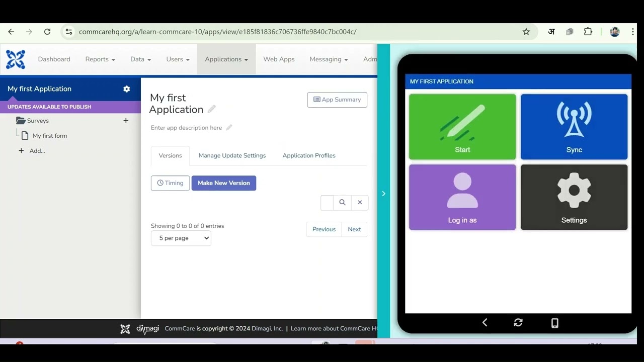Toggle preview phone/tablet device icon
This screenshot has height=362, width=644.
coord(555,323)
